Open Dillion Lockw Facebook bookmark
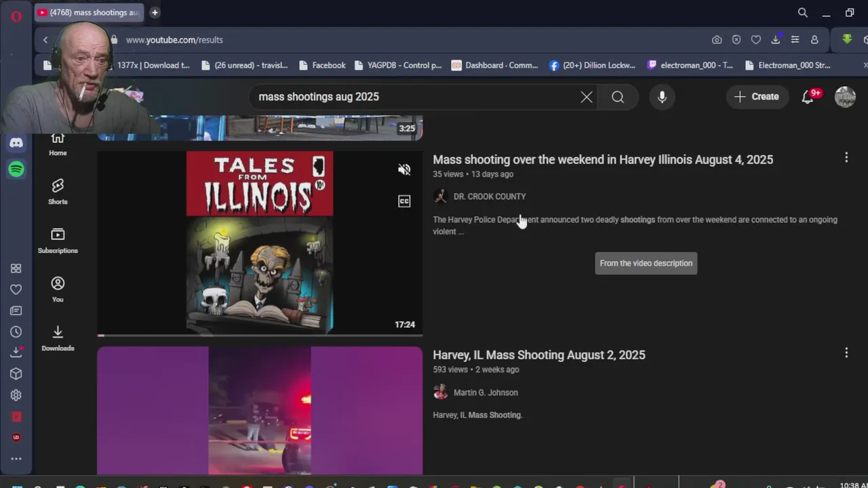 tap(592, 65)
